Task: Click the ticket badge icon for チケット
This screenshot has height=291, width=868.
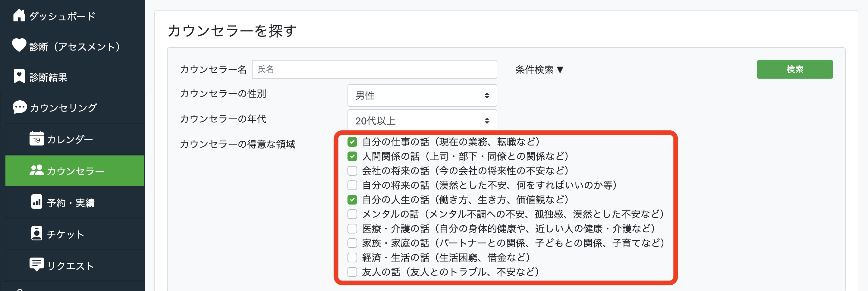Action: [36, 233]
